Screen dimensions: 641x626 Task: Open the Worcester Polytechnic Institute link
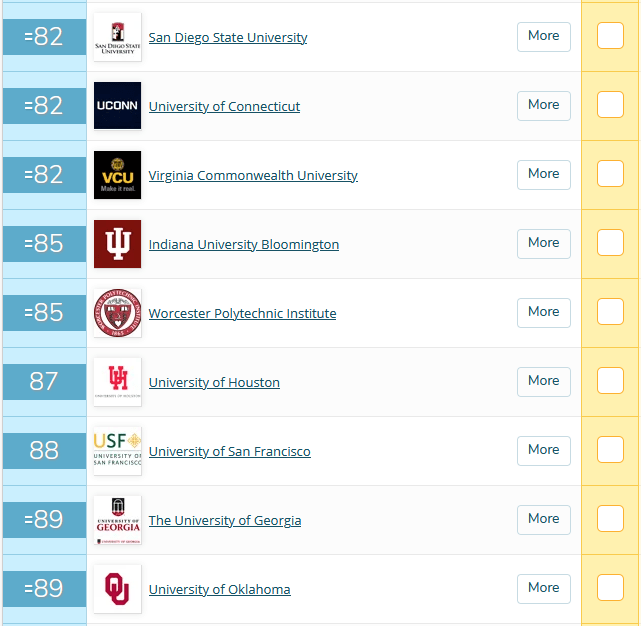242,314
